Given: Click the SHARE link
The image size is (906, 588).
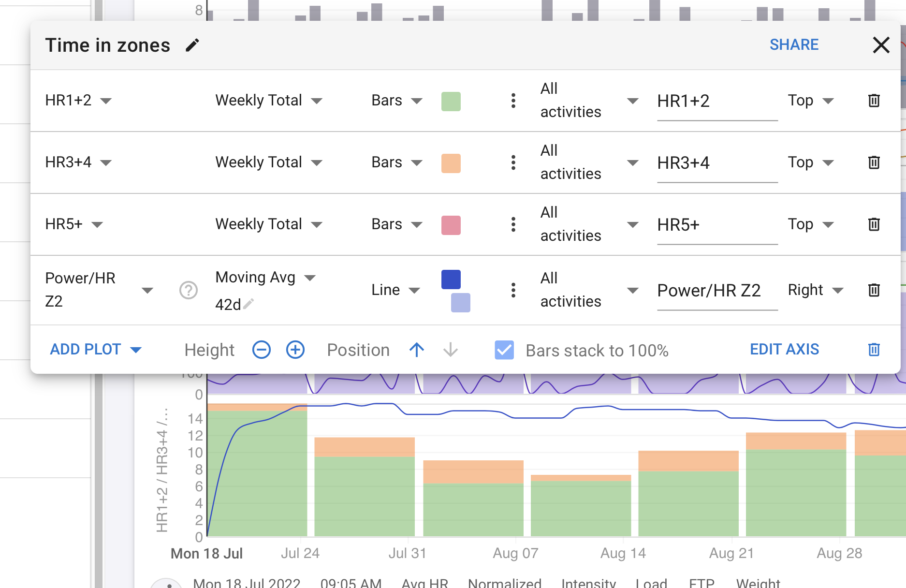Looking at the screenshot, I should pos(794,45).
